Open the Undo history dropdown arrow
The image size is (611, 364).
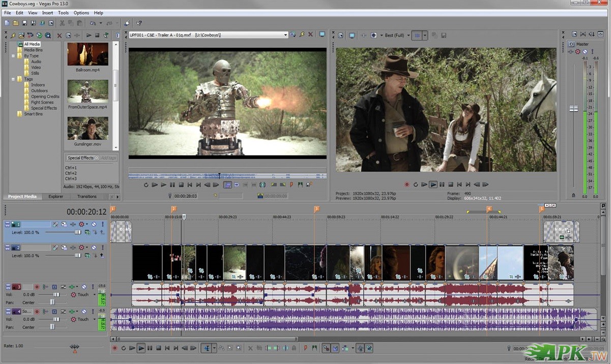[x=101, y=23]
